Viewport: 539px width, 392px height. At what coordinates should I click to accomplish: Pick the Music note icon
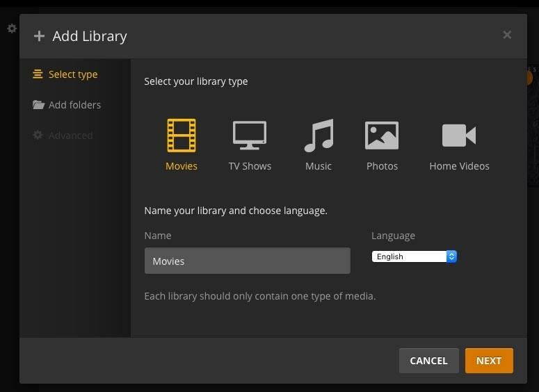319,136
